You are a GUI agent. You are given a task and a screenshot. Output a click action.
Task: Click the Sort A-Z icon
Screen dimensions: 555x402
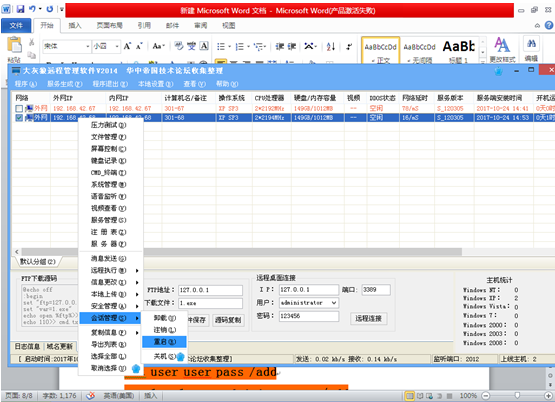[331, 46]
